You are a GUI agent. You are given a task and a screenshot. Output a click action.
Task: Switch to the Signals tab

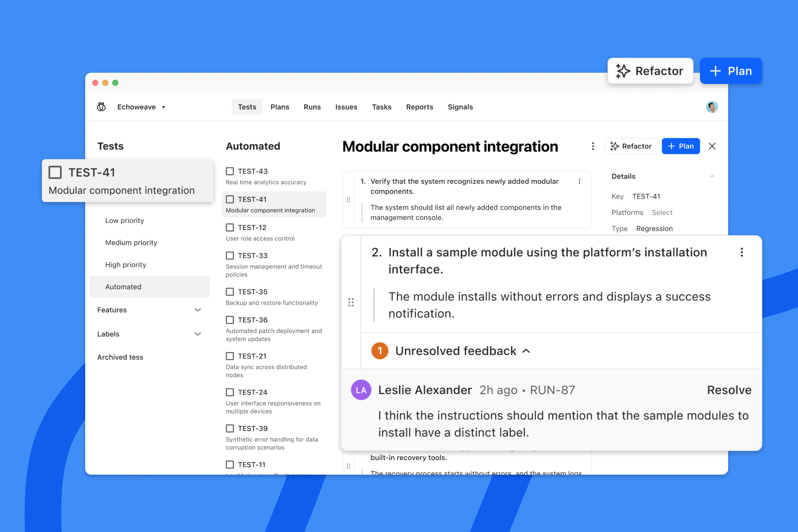(460, 107)
